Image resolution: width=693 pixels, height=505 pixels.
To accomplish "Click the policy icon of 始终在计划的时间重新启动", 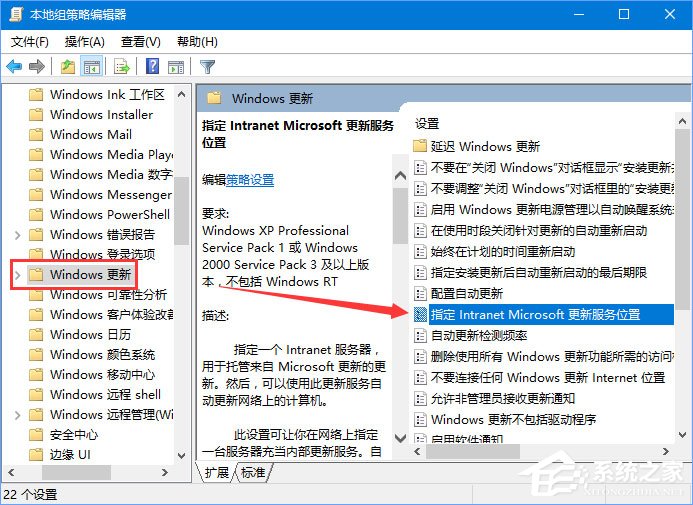I will click(x=420, y=251).
